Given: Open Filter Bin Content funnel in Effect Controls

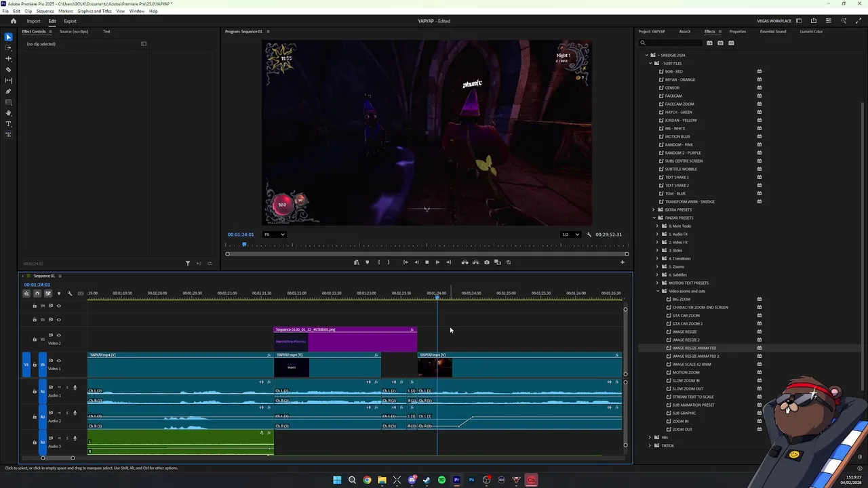Looking at the screenshot, I should 188,263.
